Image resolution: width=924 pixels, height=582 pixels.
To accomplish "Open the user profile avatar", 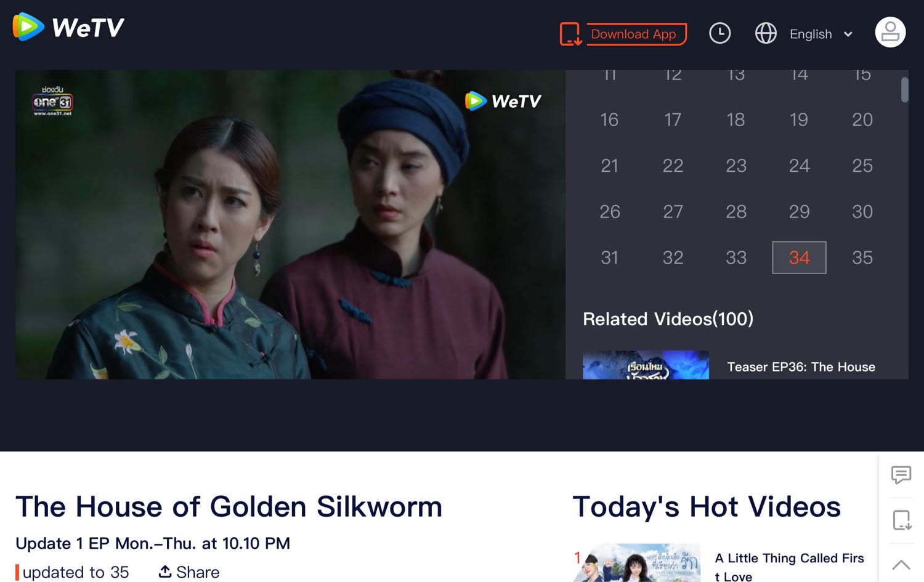I will click(x=890, y=32).
